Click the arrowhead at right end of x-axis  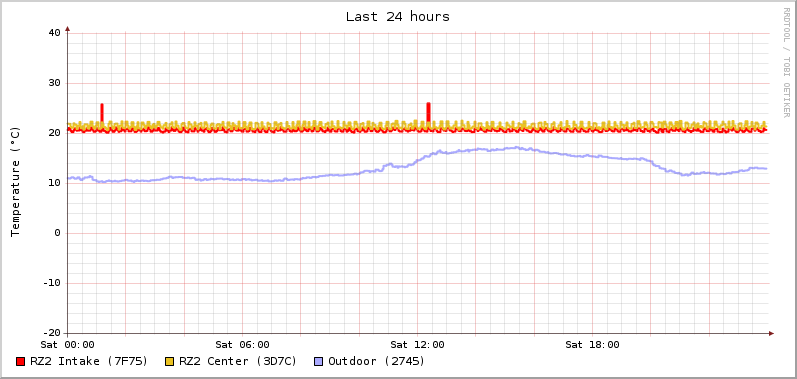tap(771, 333)
